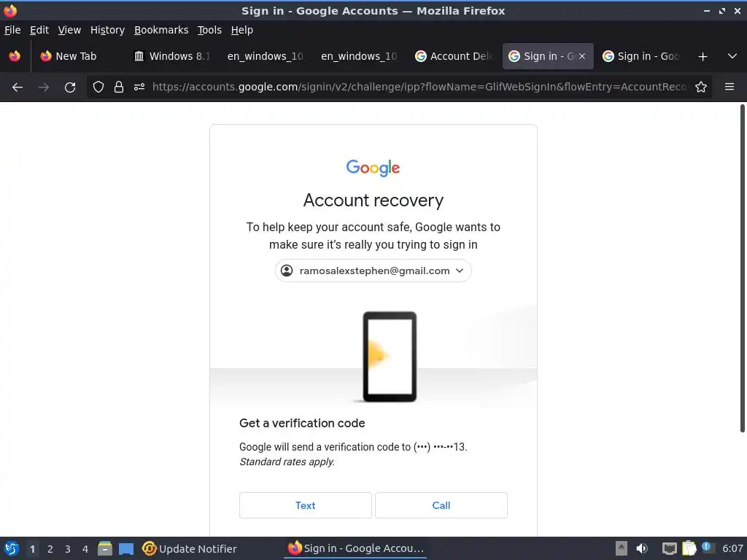Go back to the previous page
Viewport: 747px width, 560px height.
[x=18, y=87]
